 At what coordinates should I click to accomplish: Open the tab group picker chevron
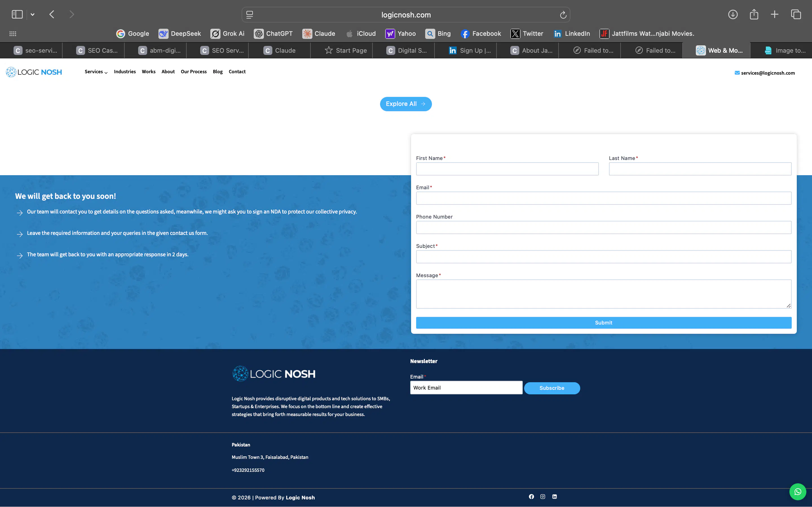(x=32, y=14)
